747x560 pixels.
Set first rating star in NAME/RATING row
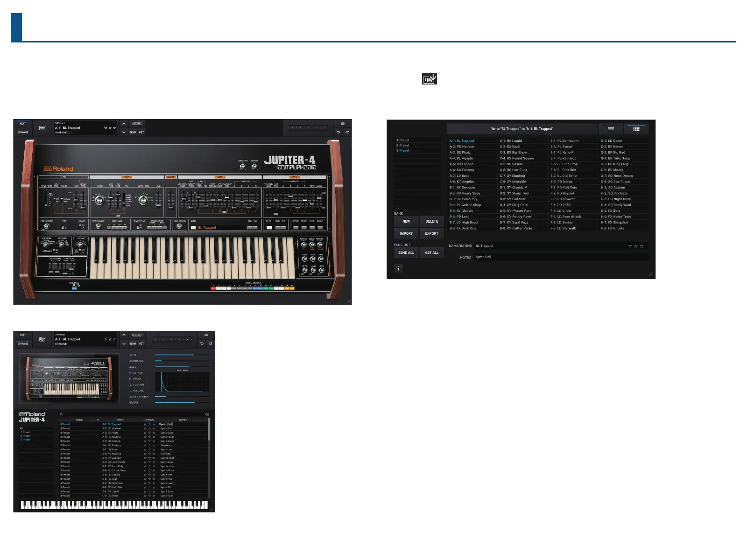[x=630, y=246]
